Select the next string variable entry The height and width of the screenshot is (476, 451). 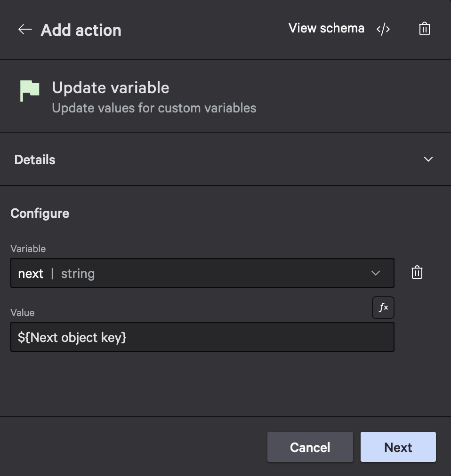coord(52,273)
